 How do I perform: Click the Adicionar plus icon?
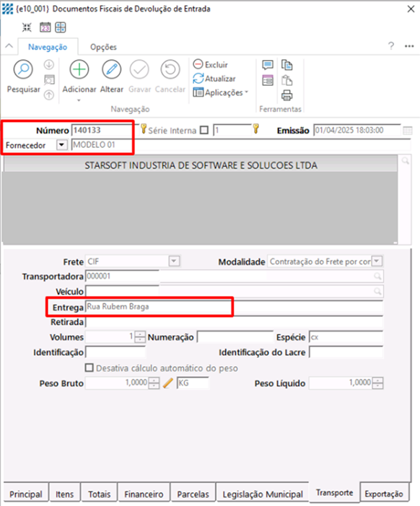pos(79,69)
